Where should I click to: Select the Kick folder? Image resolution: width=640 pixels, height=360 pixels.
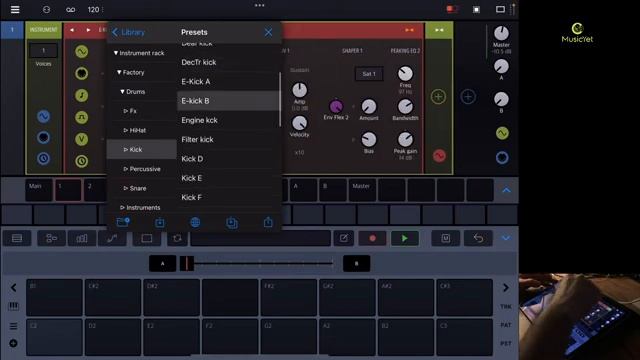pos(142,149)
